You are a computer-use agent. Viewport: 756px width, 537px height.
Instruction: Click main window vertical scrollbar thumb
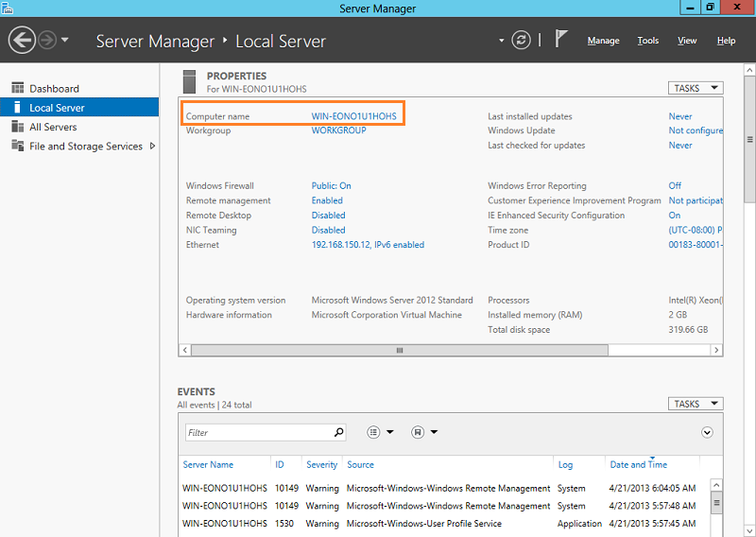[x=749, y=139]
